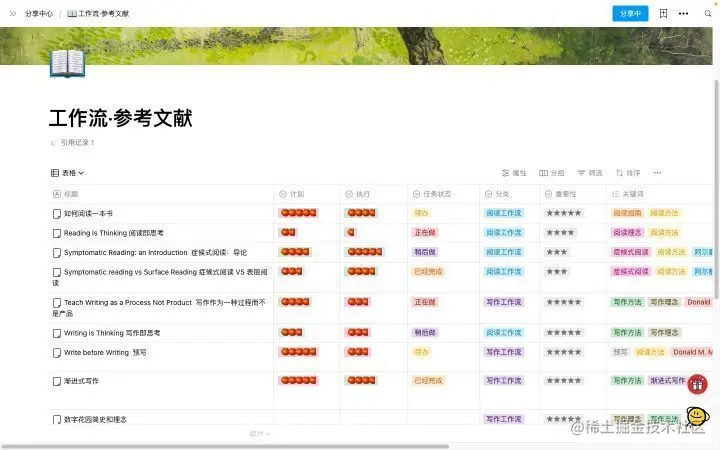The height and width of the screenshot is (450, 720).
Task: Click 写作工作流 tag in 数字花园简史和理念 row
Action: click(504, 419)
